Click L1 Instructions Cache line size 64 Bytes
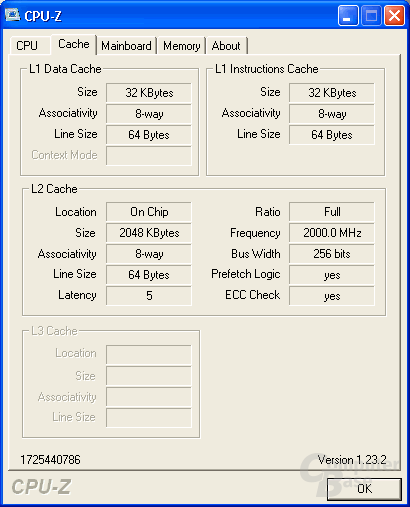The height and width of the screenshot is (507, 410). tap(332, 135)
